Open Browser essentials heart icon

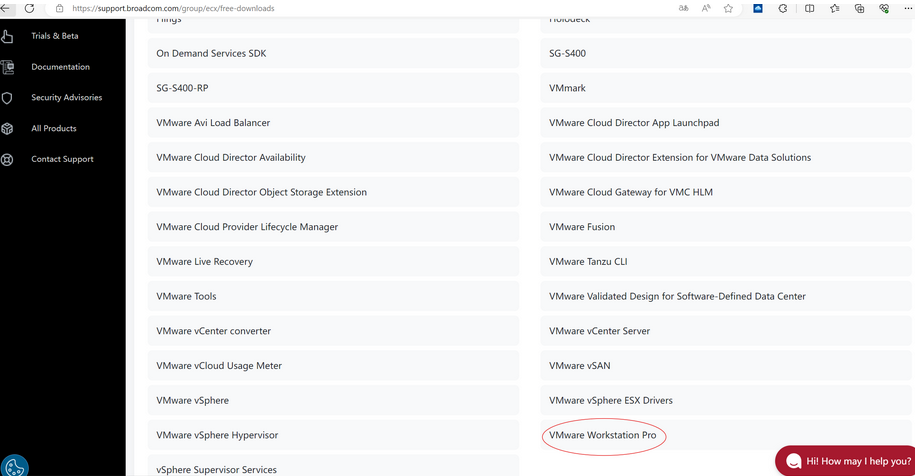click(x=885, y=8)
